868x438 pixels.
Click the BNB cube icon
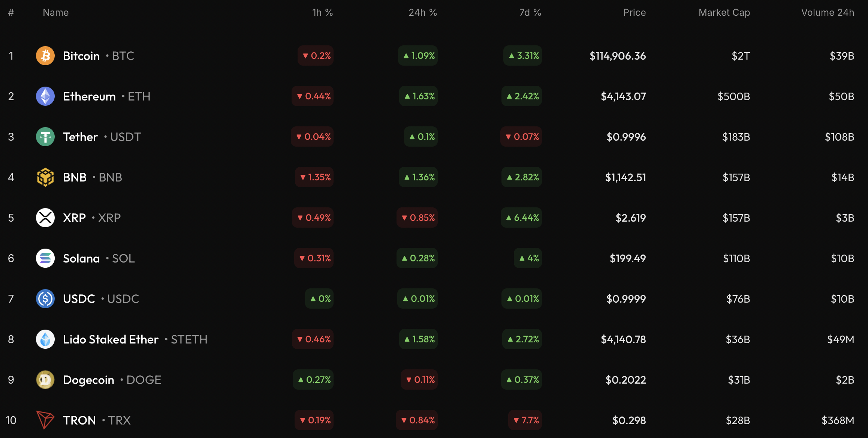(45, 177)
